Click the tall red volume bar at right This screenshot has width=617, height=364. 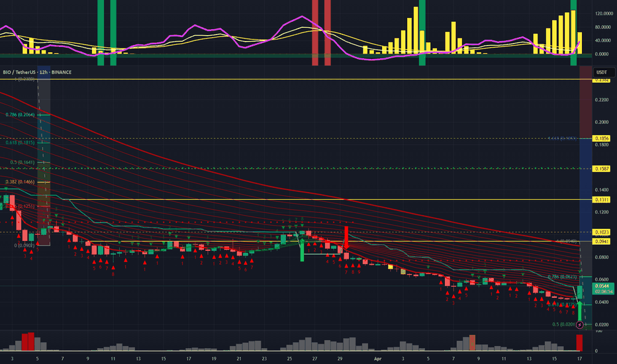tap(579, 343)
